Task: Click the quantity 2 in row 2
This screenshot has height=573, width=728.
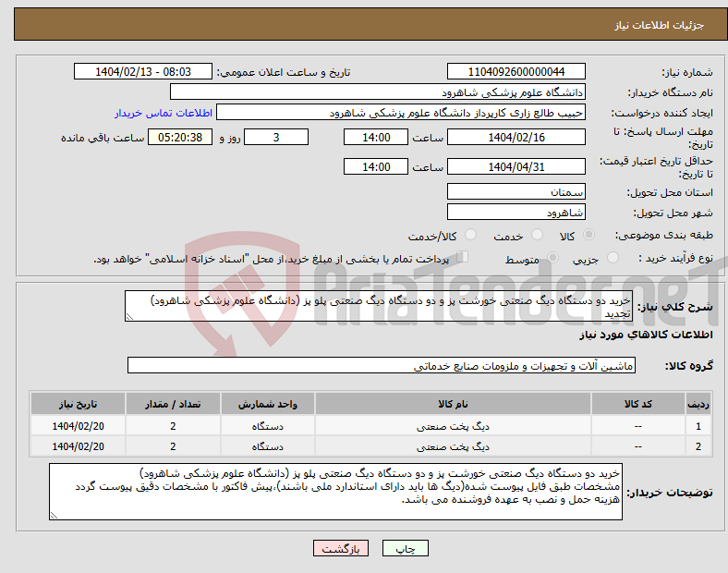Action: [x=173, y=446]
